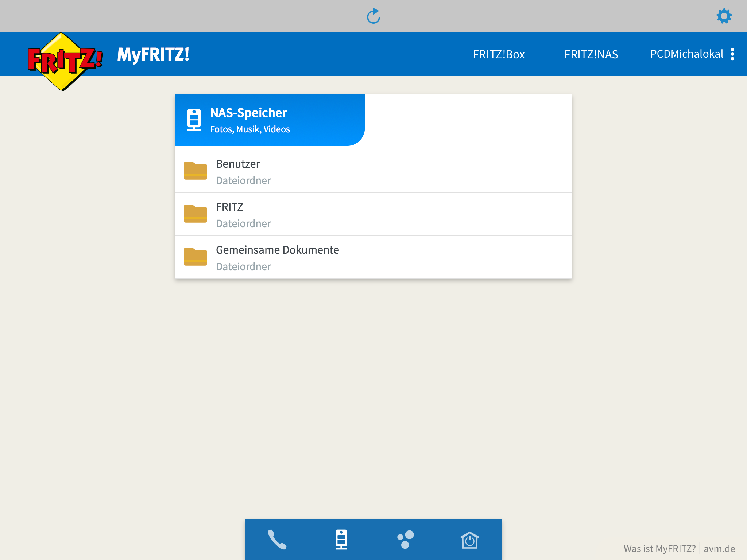Click the 'Was ist MyFRITZ?' link

[x=659, y=548]
